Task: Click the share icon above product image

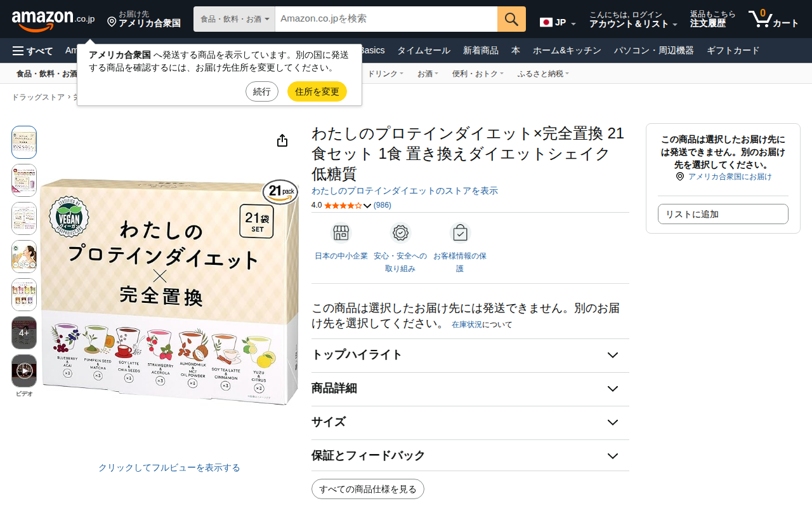Action: pyautogui.click(x=282, y=141)
